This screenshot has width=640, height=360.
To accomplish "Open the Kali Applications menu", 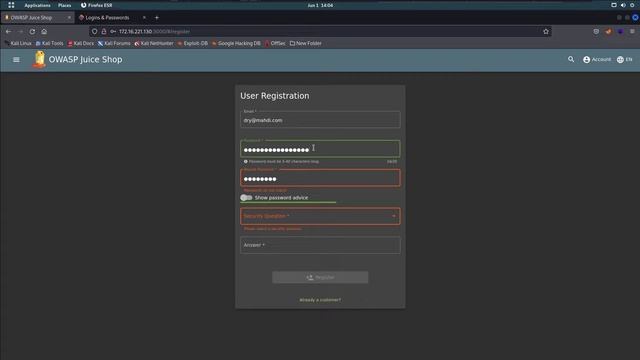I will [37, 5].
